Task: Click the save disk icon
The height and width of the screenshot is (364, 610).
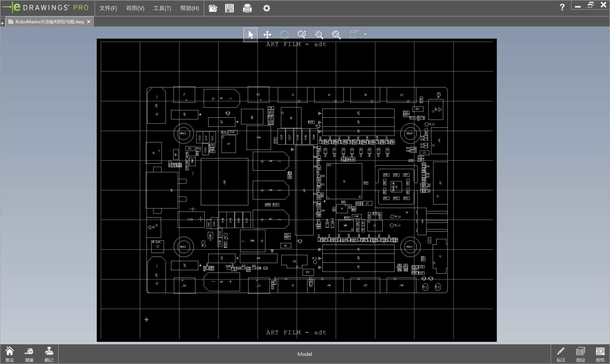Action: [229, 8]
